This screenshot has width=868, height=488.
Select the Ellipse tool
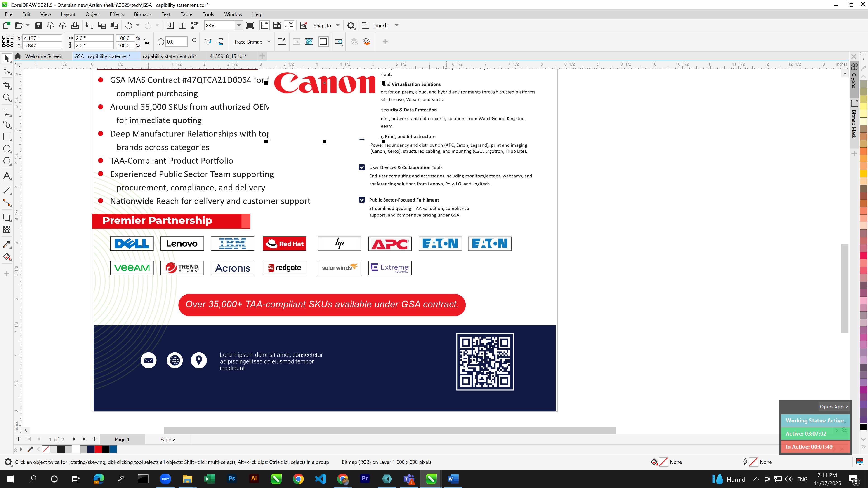[7, 149]
